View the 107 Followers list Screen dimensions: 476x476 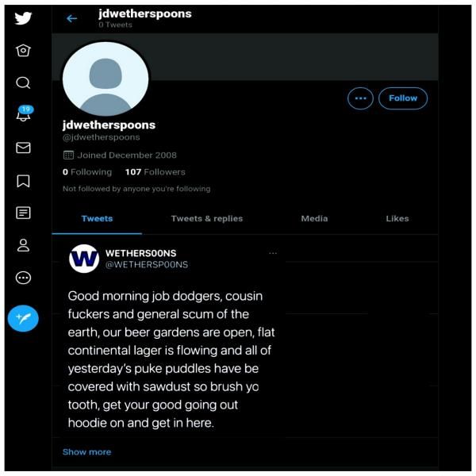[155, 172]
